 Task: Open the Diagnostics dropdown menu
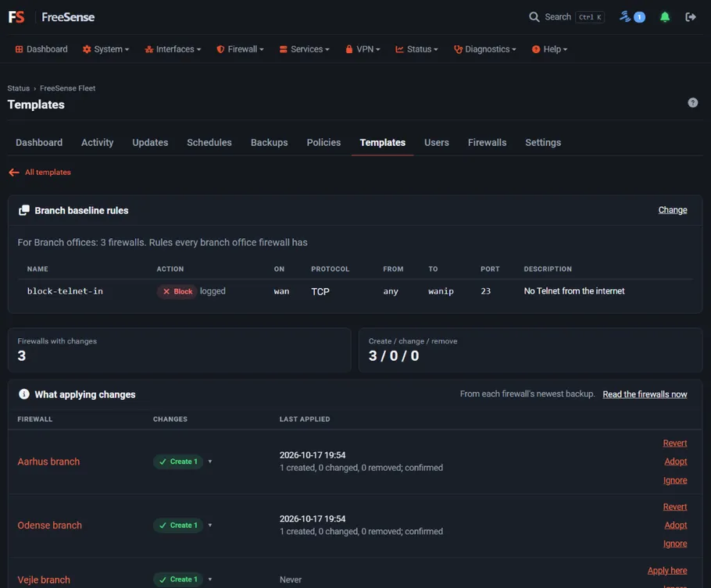click(485, 49)
